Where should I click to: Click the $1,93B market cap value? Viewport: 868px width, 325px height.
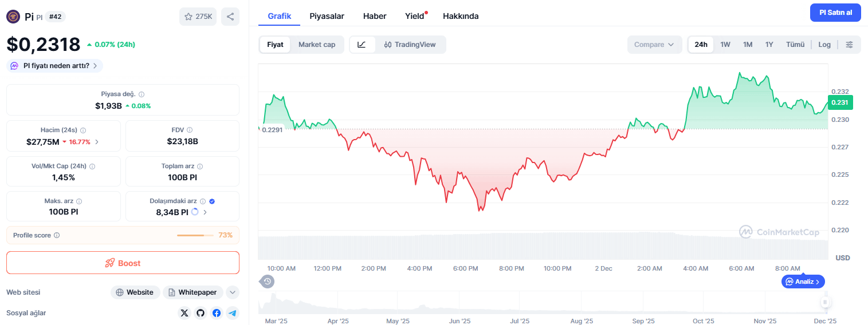click(108, 106)
